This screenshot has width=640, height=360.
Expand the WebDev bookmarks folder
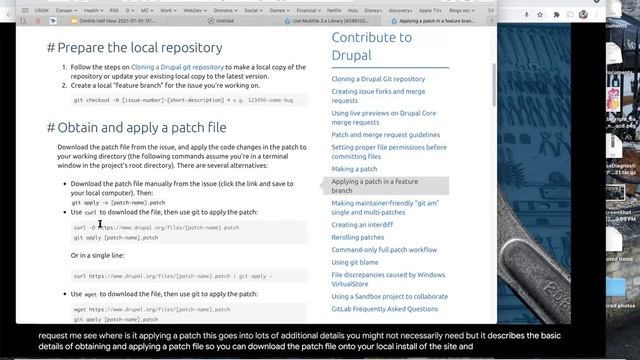click(195, 10)
